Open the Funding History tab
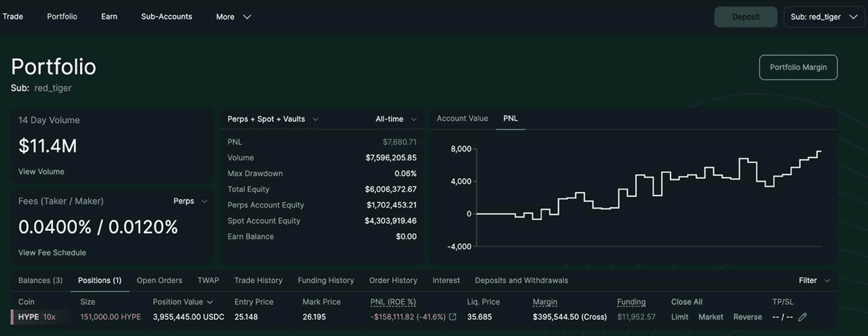The width and height of the screenshot is (868, 336). coord(326,280)
